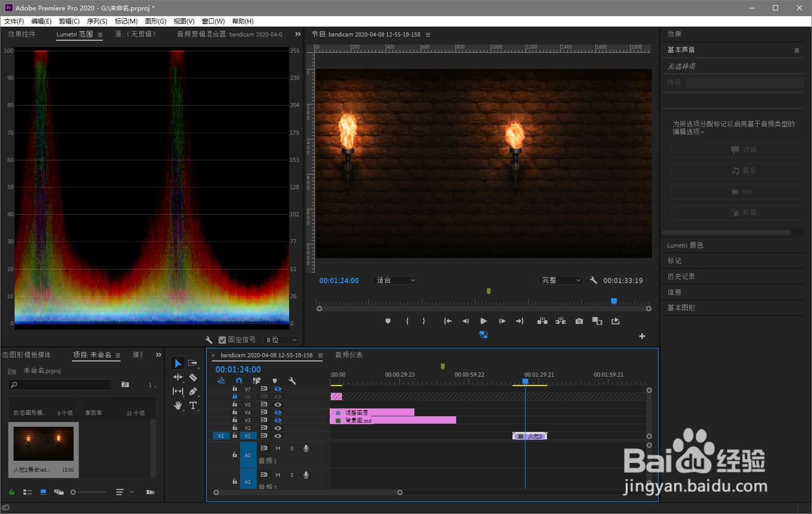This screenshot has width=812, height=514.
Task: Click the 对话 audio type button
Action: pyautogui.click(x=737, y=150)
